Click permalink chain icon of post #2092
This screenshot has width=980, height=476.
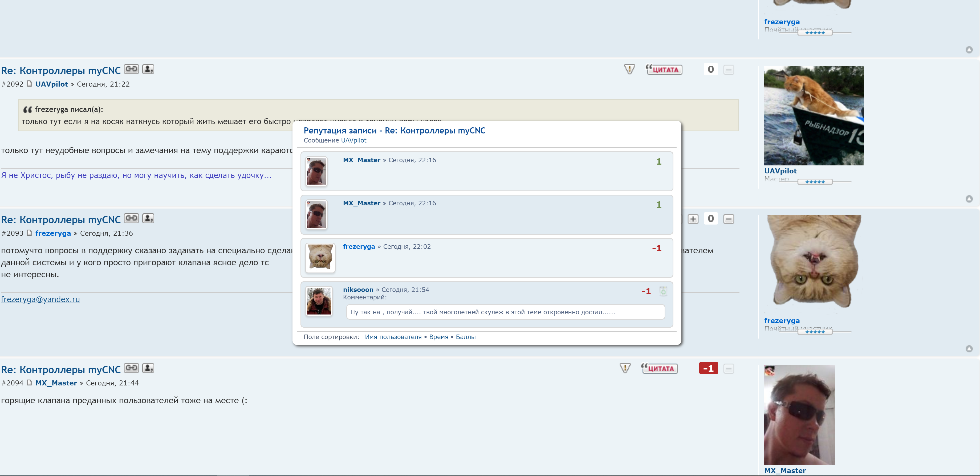131,69
